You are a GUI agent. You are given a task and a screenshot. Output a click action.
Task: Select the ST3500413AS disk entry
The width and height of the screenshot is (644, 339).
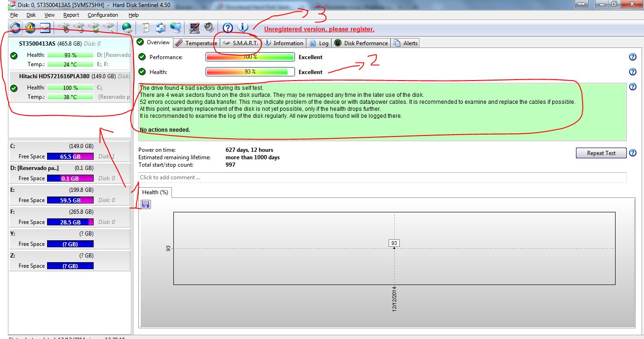[70, 54]
